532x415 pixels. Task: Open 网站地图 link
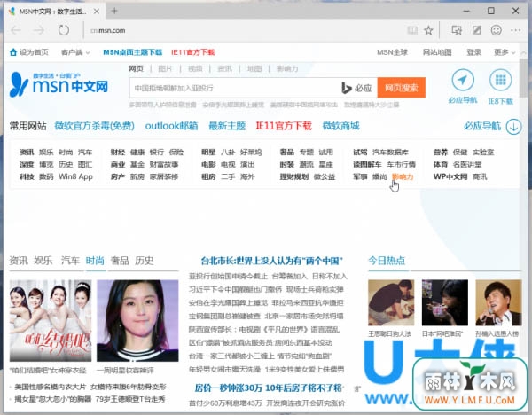437,52
